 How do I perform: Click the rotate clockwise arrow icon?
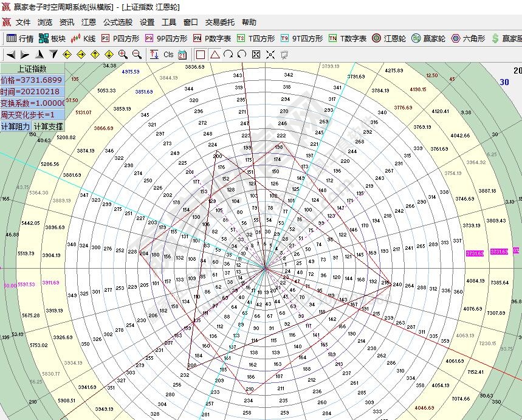tap(228, 54)
